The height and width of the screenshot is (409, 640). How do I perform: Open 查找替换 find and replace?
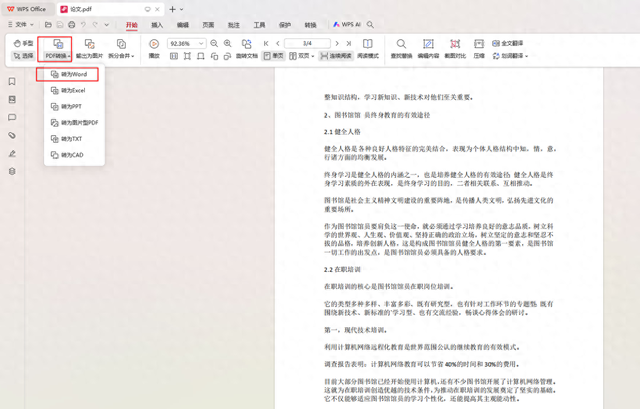click(x=401, y=49)
